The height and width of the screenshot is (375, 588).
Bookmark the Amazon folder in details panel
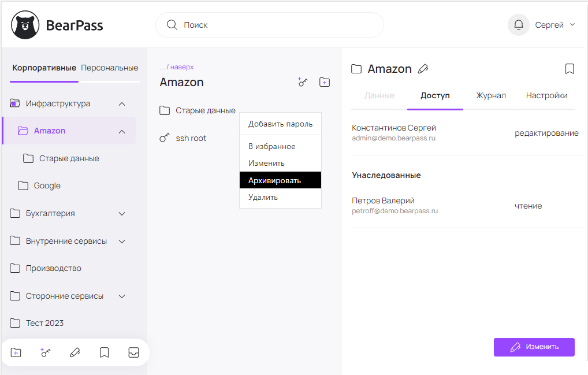pyautogui.click(x=569, y=69)
